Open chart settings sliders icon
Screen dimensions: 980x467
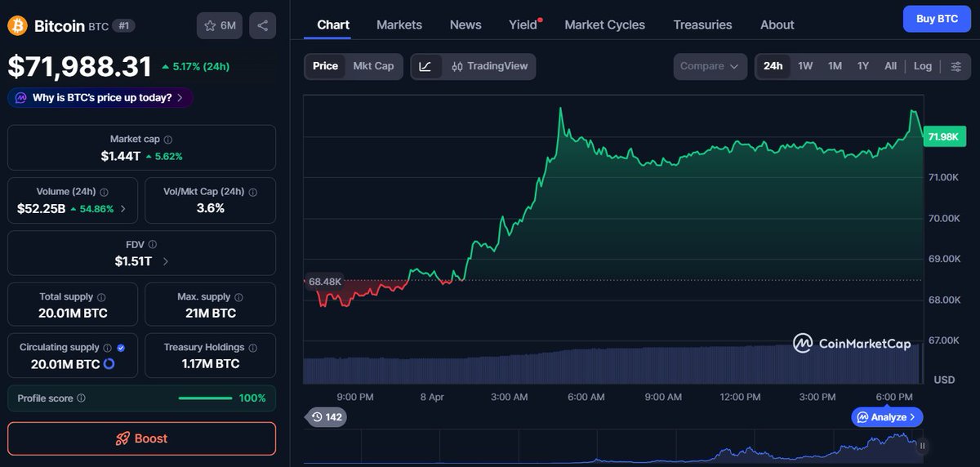[956, 66]
